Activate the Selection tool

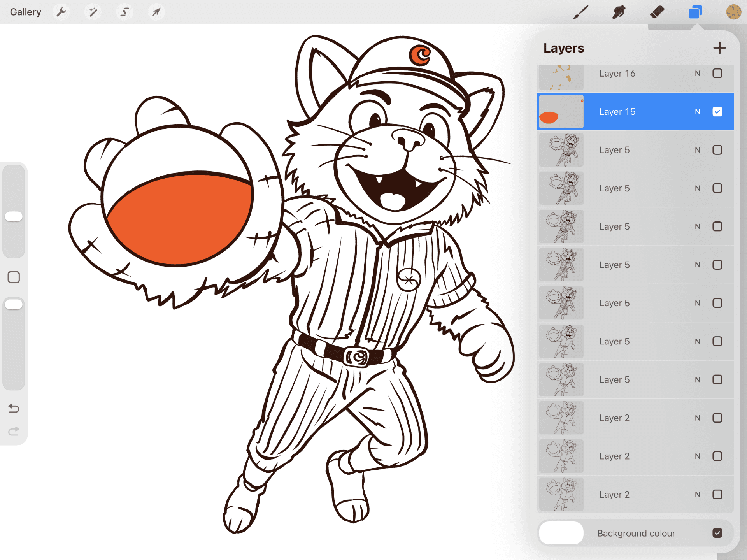click(x=124, y=12)
